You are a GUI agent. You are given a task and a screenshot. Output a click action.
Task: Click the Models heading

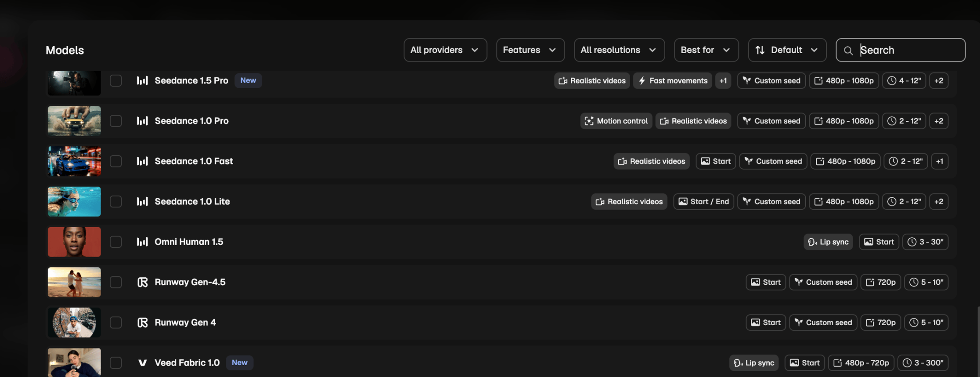tap(65, 50)
